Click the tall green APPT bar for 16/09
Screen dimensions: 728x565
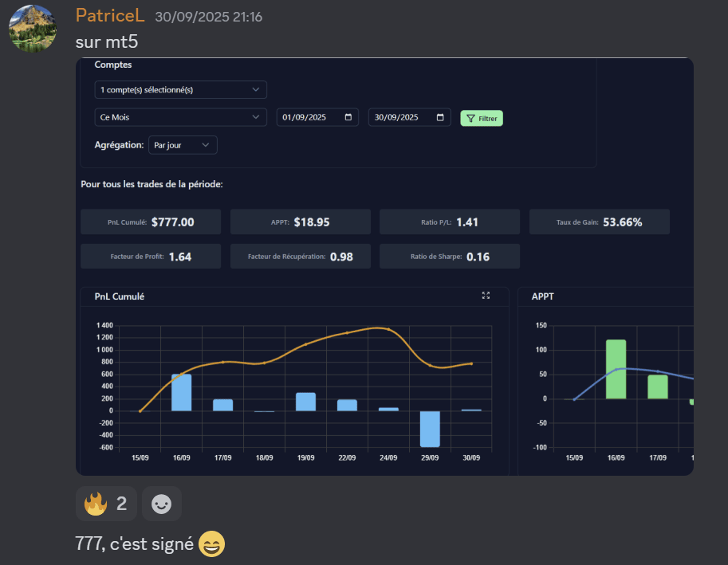616,369
